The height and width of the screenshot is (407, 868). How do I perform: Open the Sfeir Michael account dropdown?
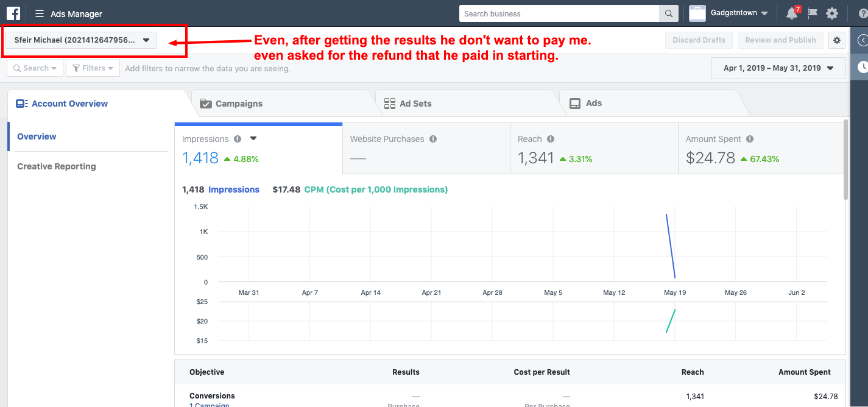pyautogui.click(x=82, y=40)
